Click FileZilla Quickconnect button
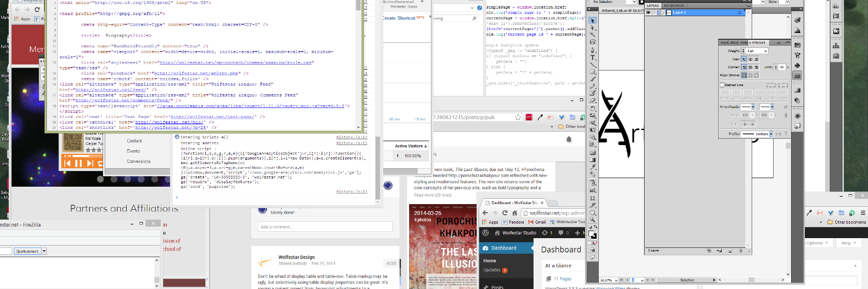The image size is (868, 289). (27, 251)
